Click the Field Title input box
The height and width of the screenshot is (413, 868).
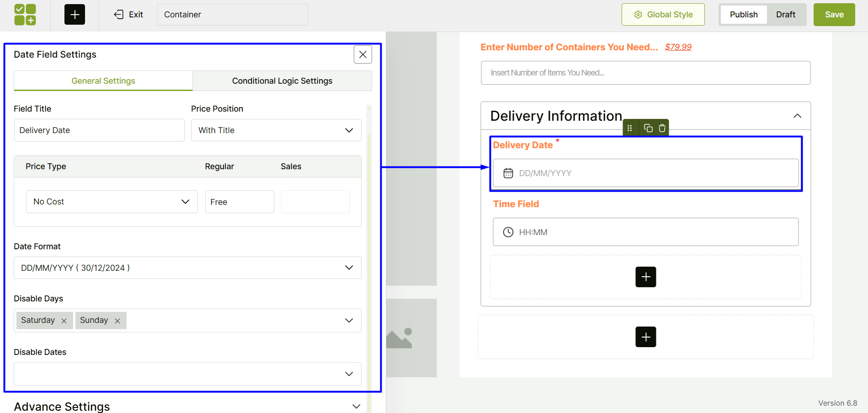(x=99, y=130)
